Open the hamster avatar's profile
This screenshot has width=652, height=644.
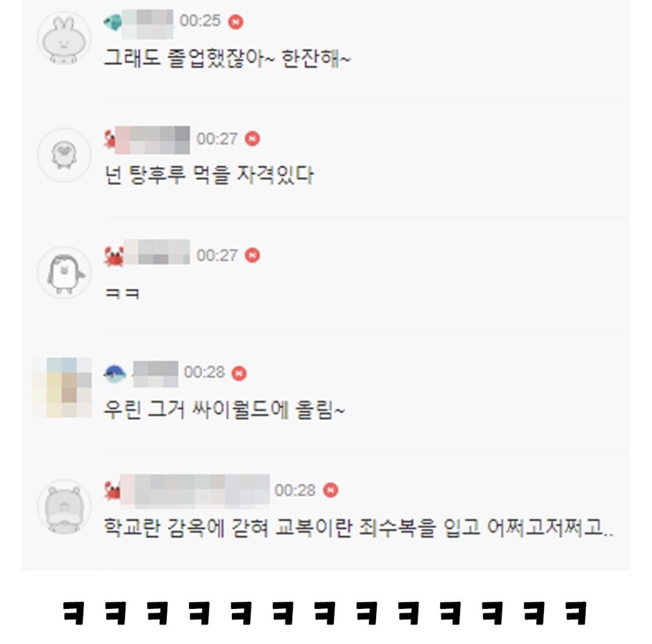(x=64, y=506)
